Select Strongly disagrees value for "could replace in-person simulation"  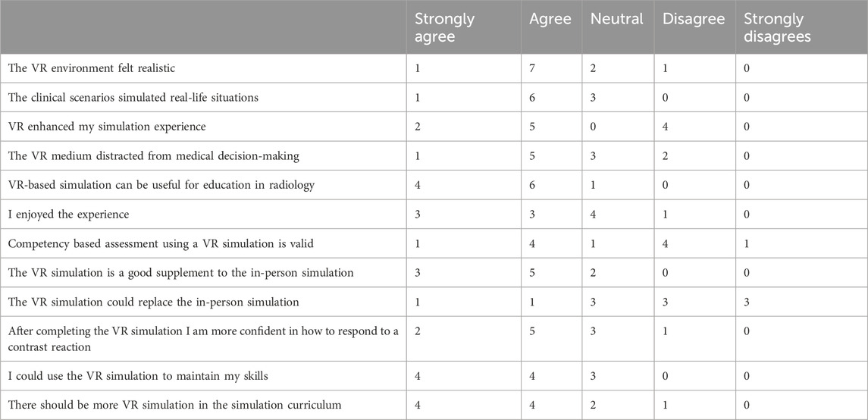747,302
